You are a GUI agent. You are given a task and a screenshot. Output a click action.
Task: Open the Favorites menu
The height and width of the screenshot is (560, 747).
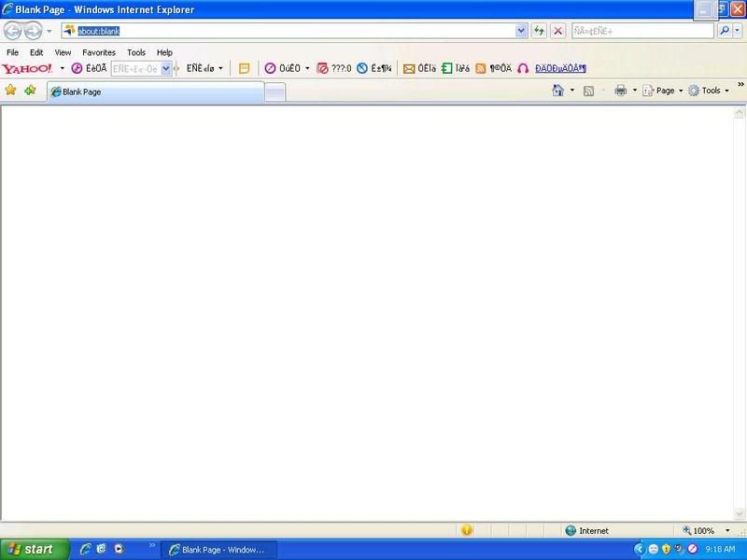(x=98, y=52)
